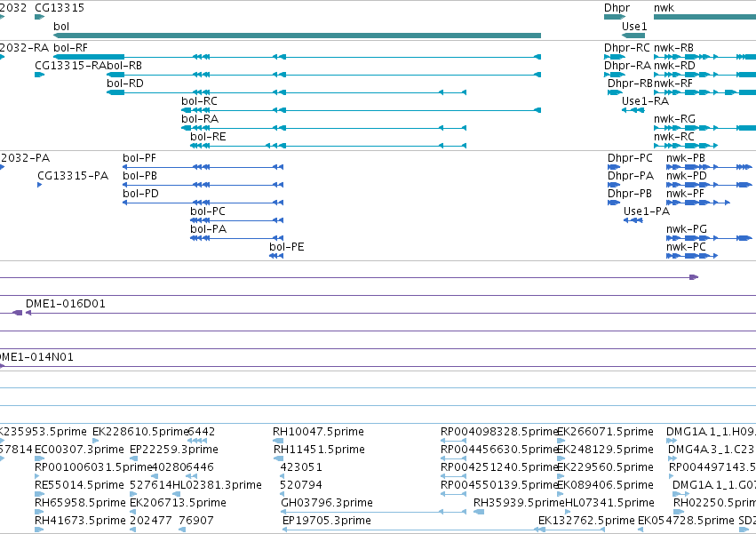This screenshot has width=756, height=534.
Task: Select EST label EK229560.5prime
Action: pos(605,467)
